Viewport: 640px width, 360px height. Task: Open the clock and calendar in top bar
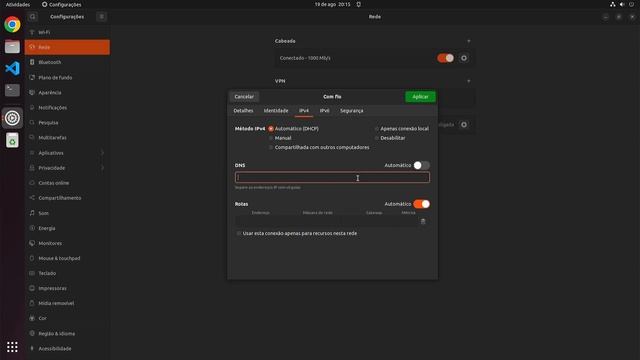[x=332, y=4]
